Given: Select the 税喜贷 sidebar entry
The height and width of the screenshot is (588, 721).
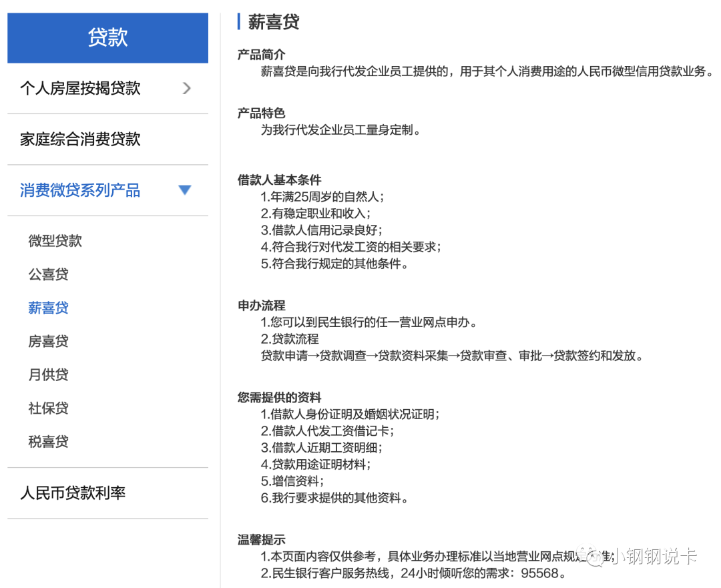Looking at the screenshot, I should (x=49, y=441).
